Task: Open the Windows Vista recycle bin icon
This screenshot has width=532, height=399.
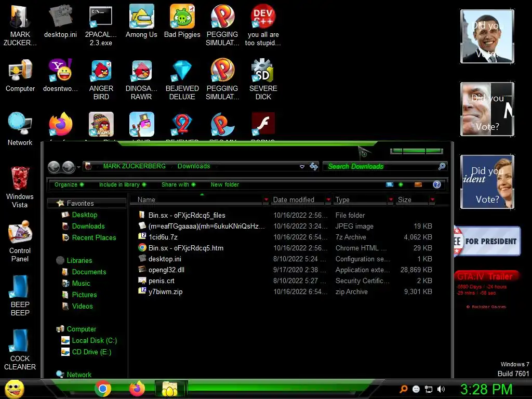Action: (20, 187)
